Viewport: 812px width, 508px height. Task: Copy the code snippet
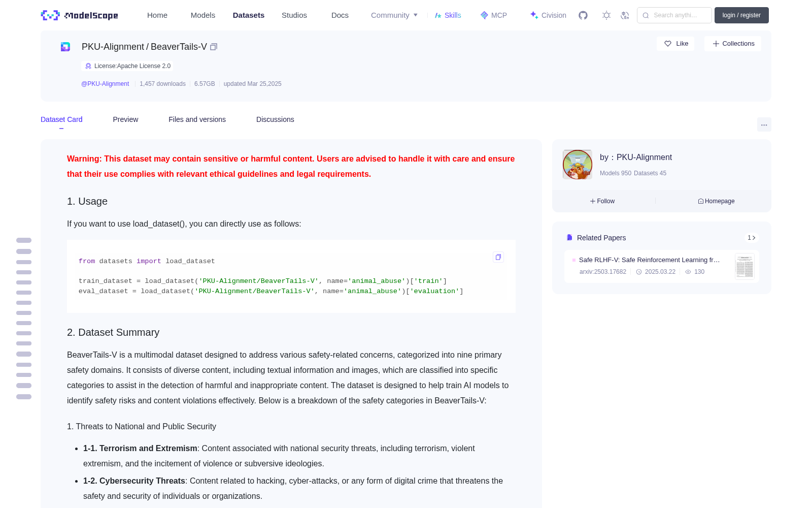click(x=498, y=257)
